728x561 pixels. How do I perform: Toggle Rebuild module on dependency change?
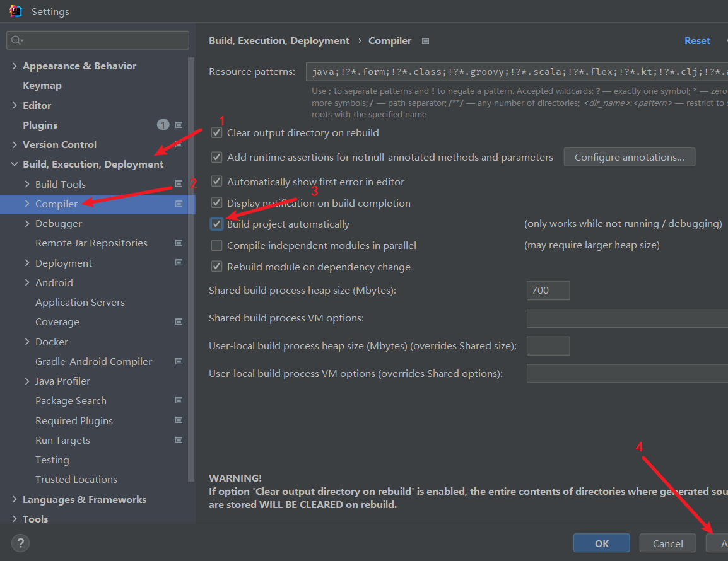pyautogui.click(x=217, y=267)
